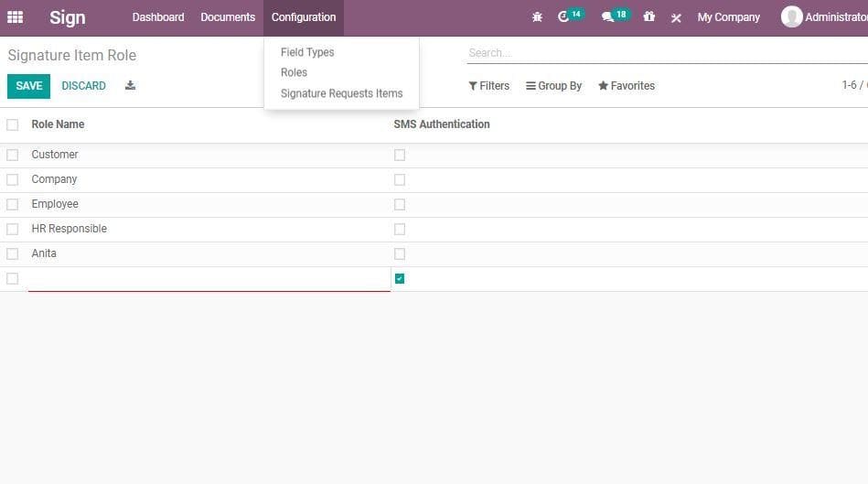Viewport: 868px width, 484px height.
Task: Open the My Company switcher
Action: 728,17
